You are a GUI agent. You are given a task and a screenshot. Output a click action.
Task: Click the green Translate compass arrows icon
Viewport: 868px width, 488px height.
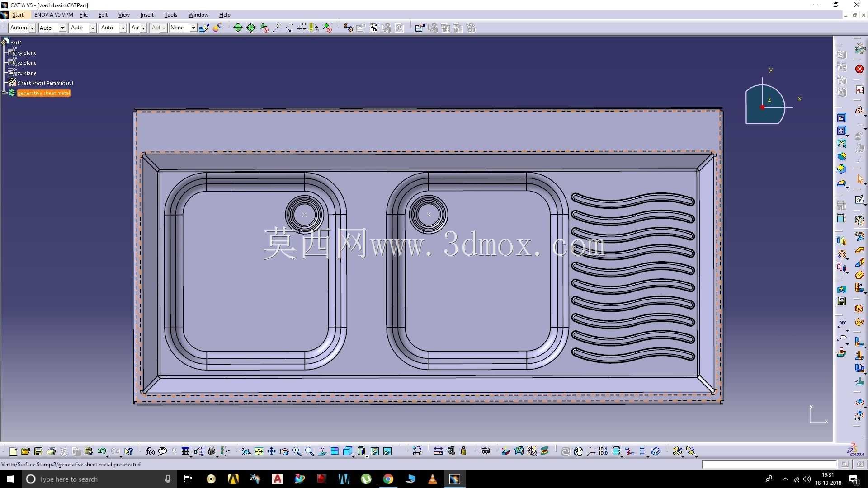(238, 28)
